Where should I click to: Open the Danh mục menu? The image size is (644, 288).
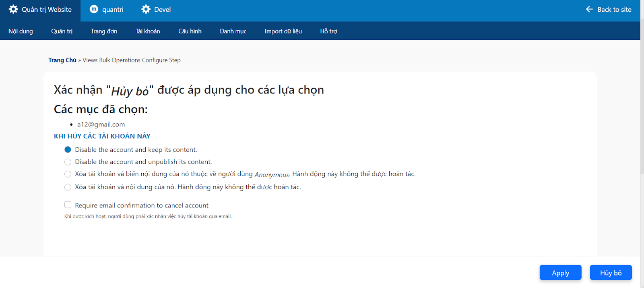(233, 31)
